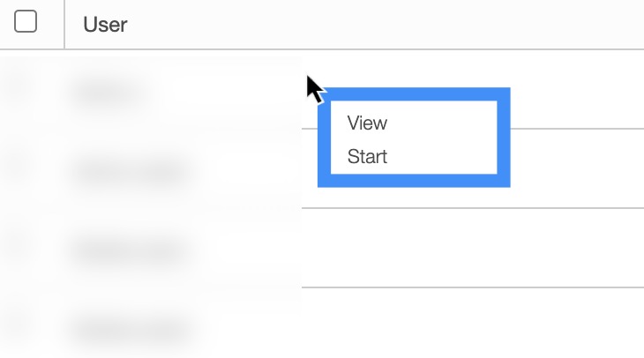Tick the blurred checkbox in the second row
The width and height of the screenshot is (644, 358).
coord(19,167)
